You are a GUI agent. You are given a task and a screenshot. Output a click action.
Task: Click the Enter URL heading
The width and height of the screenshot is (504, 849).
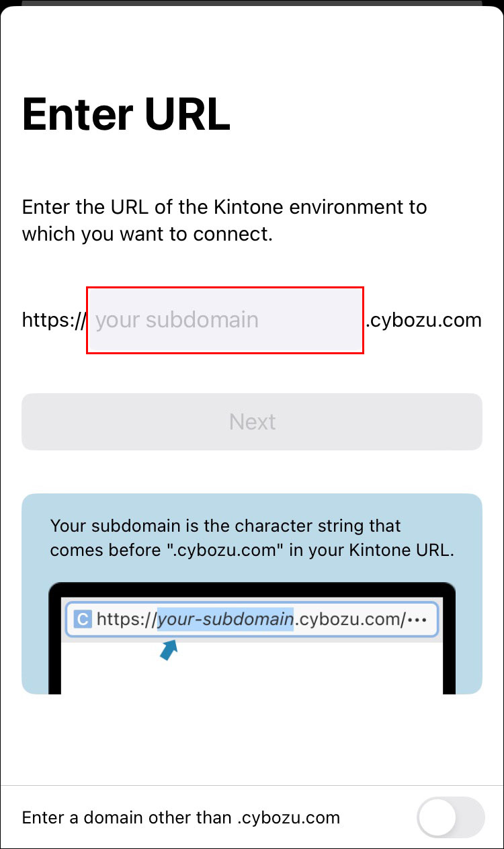coord(126,114)
